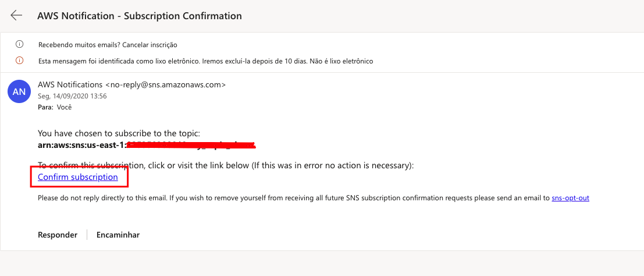Click the recipient Você in Para line
This screenshot has width=644, height=276.
[x=65, y=107]
